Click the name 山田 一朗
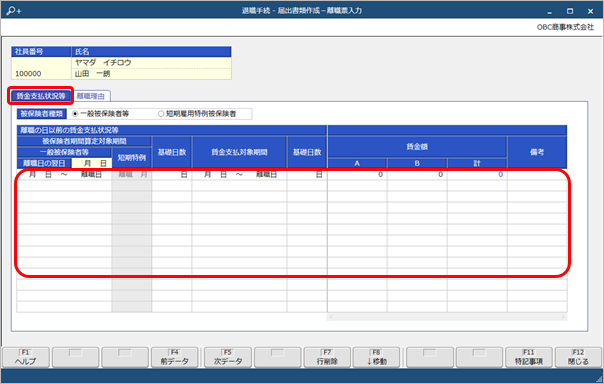604x384 pixels. pyautogui.click(x=92, y=74)
